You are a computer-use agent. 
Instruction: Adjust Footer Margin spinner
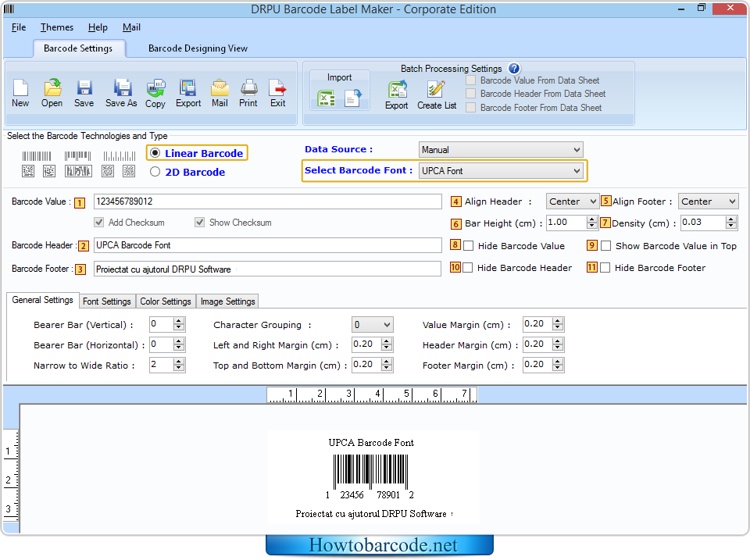pos(558,365)
